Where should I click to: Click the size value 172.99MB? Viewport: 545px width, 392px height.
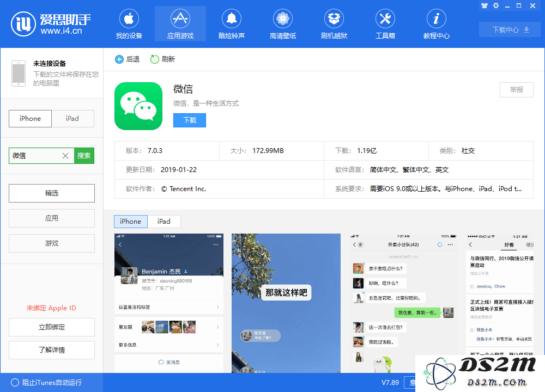(x=268, y=151)
